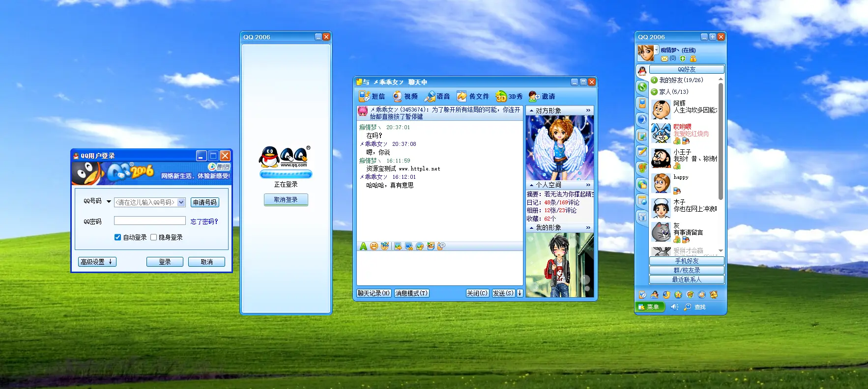Select the globe folder sidebar tab
The width and height of the screenshot is (868, 389).
pos(642,184)
